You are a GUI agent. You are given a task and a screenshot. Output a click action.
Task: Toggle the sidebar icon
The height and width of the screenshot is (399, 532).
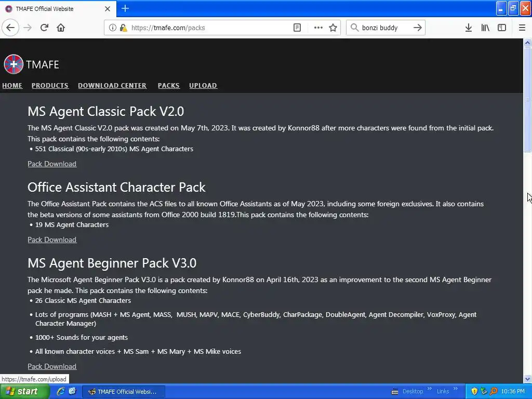[502, 28]
